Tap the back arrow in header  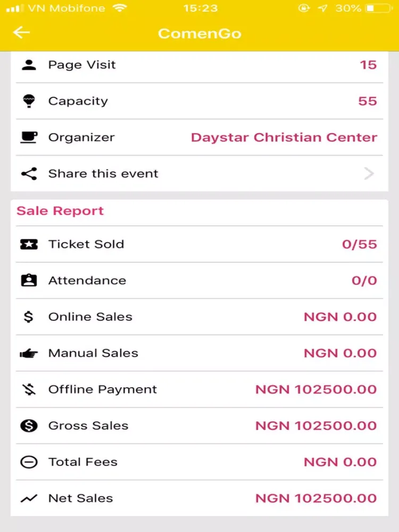click(x=21, y=32)
